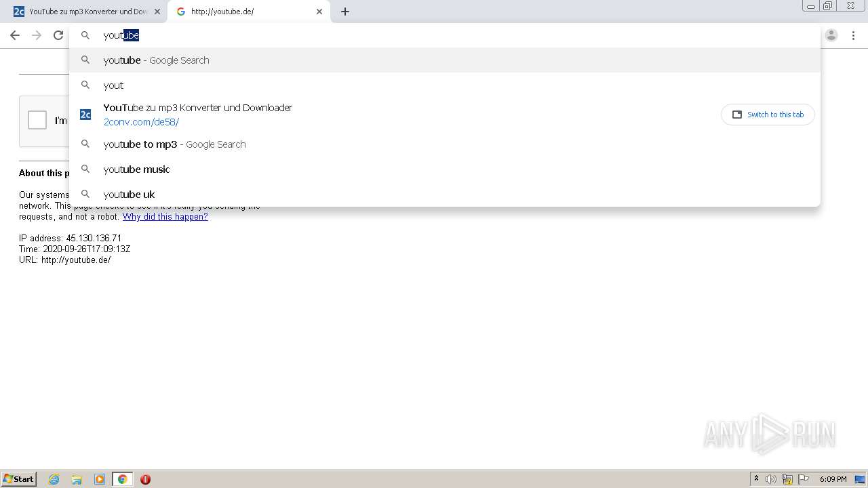The image size is (868, 488).
Task: Open the Windows Start menu
Action: coord(19,479)
